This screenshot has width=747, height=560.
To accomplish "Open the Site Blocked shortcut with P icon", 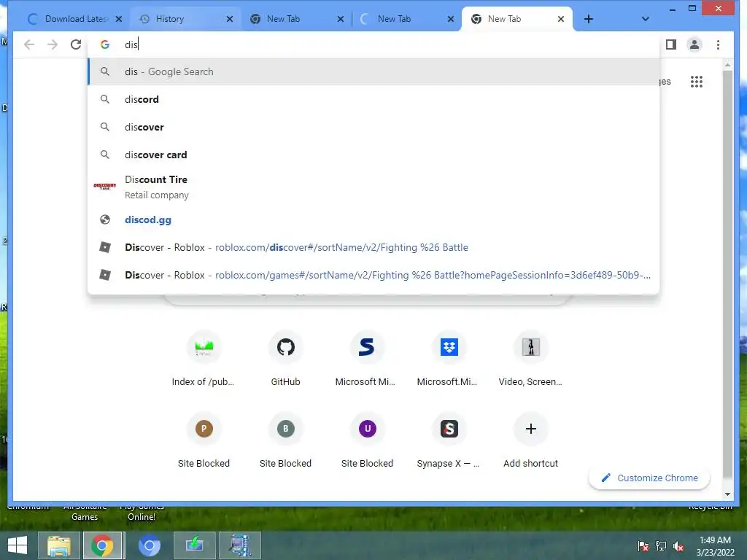I will tap(204, 441).
